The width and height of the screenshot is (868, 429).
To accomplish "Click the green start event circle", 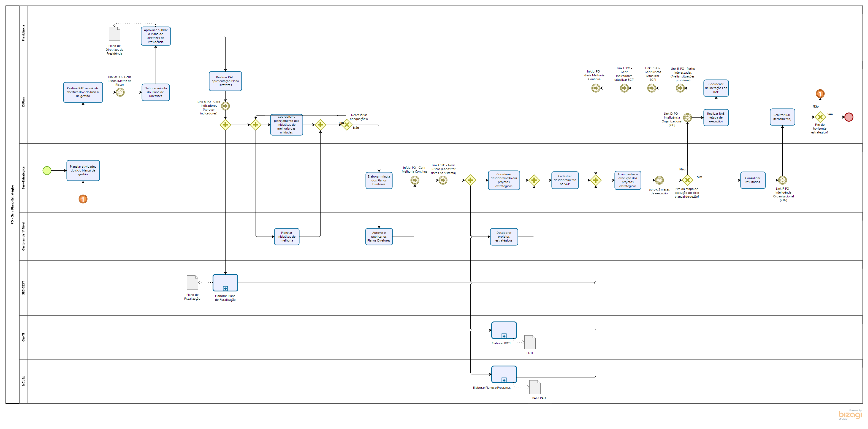I will point(47,171).
